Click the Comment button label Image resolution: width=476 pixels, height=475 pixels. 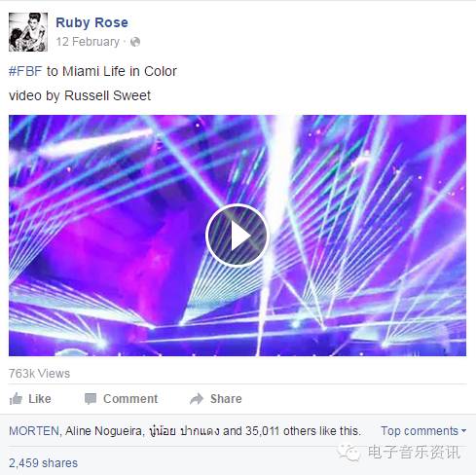click(130, 399)
